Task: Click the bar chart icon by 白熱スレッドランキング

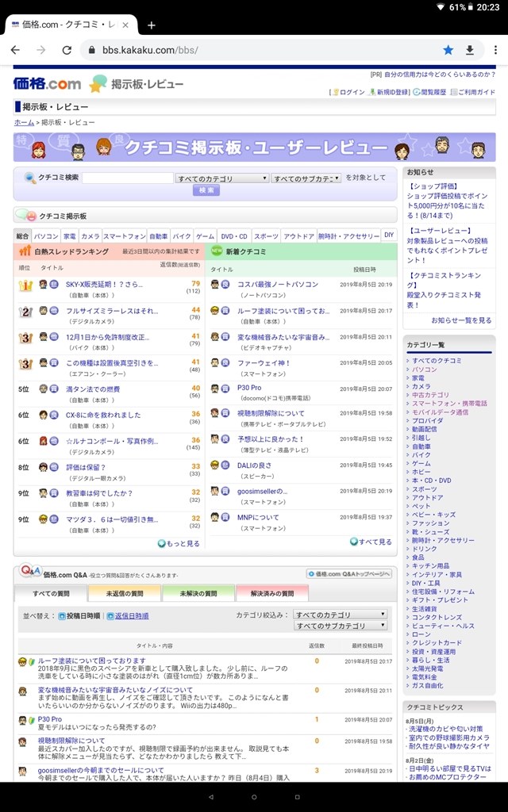Action: point(25,251)
